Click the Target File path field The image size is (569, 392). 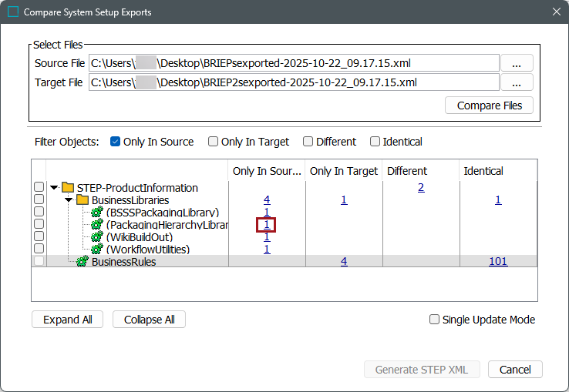(x=294, y=82)
